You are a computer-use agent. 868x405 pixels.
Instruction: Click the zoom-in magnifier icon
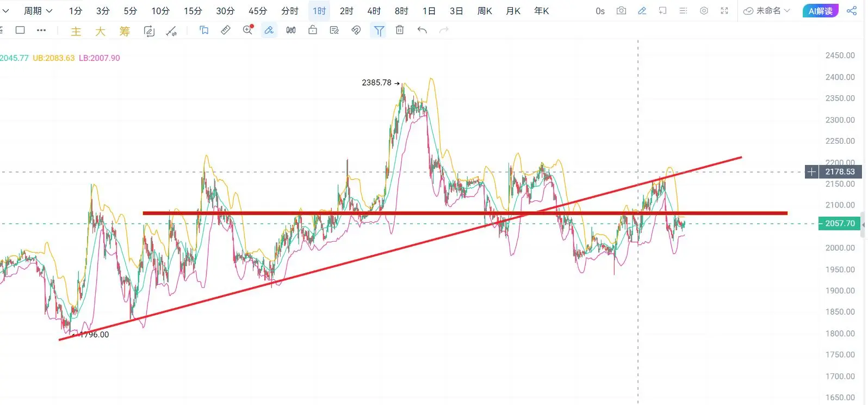click(248, 30)
